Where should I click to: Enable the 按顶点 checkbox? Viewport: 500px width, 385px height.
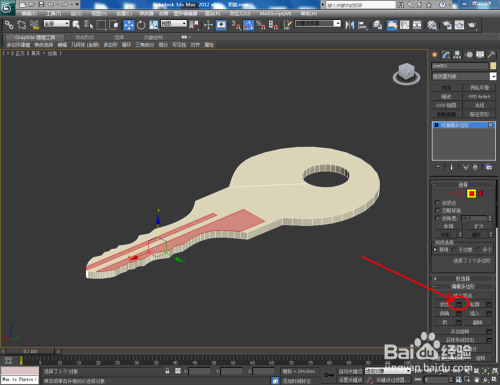point(438,203)
